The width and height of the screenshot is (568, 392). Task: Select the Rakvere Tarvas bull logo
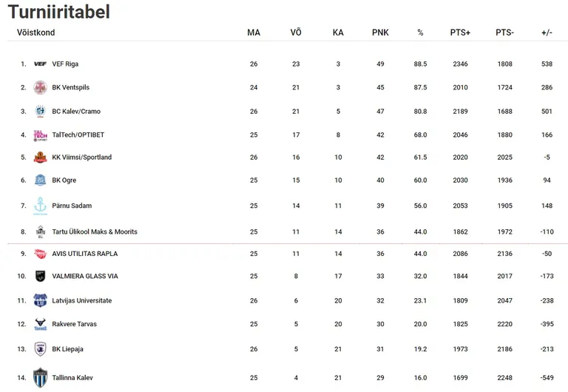point(40,324)
